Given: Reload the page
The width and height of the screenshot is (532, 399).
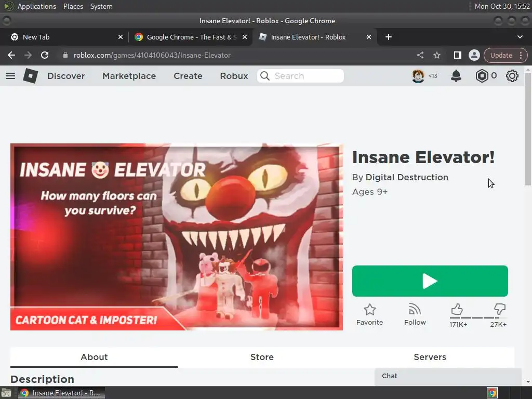Looking at the screenshot, I should 45,55.
